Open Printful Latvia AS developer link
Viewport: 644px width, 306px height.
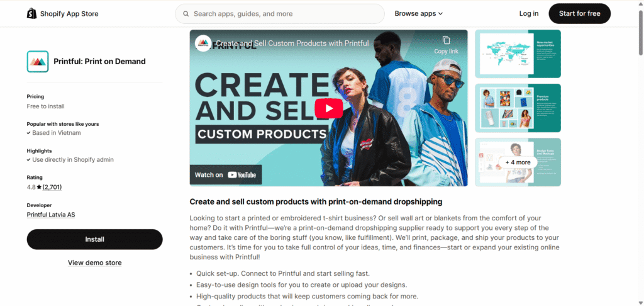pyautogui.click(x=51, y=215)
